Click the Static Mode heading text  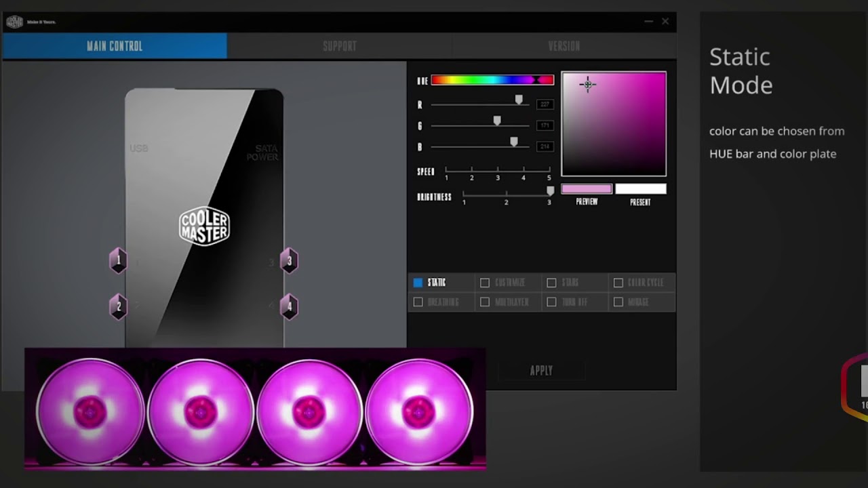[x=741, y=70]
